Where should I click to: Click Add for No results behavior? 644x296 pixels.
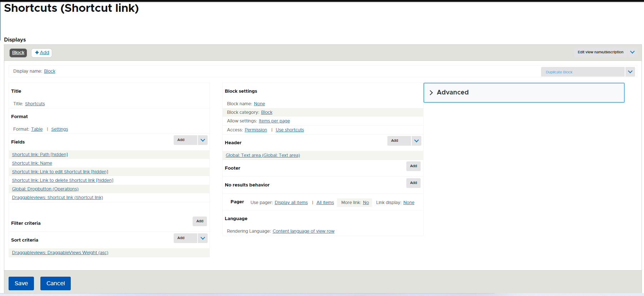pyautogui.click(x=413, y=183)
